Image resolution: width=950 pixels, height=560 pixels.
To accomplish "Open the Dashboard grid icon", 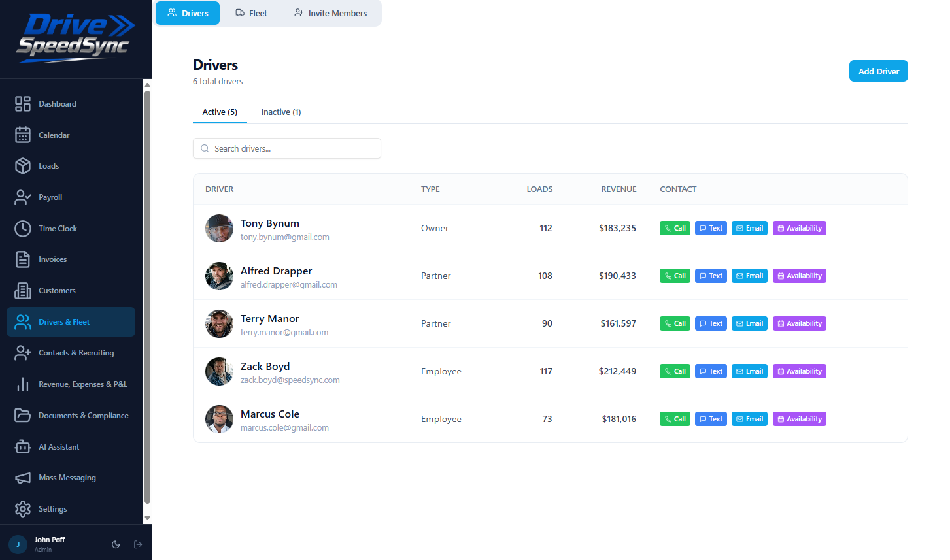I will click(x=23, y=104).
